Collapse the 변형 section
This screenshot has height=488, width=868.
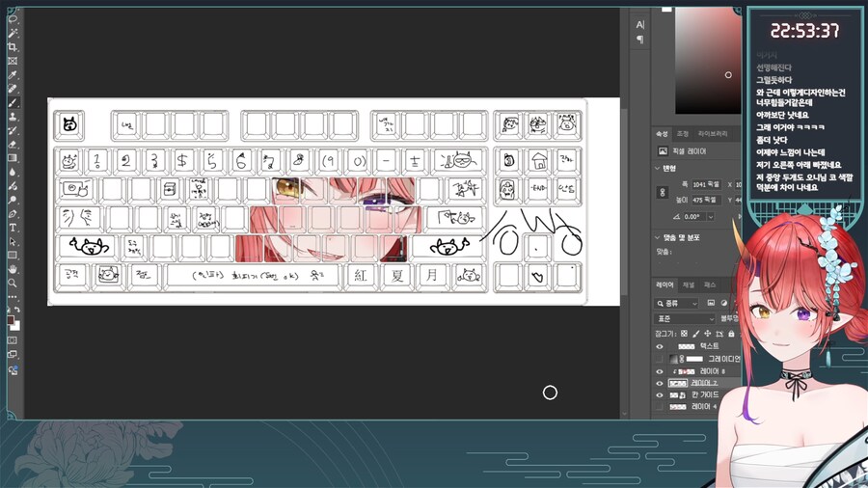[x=660, y=168]
